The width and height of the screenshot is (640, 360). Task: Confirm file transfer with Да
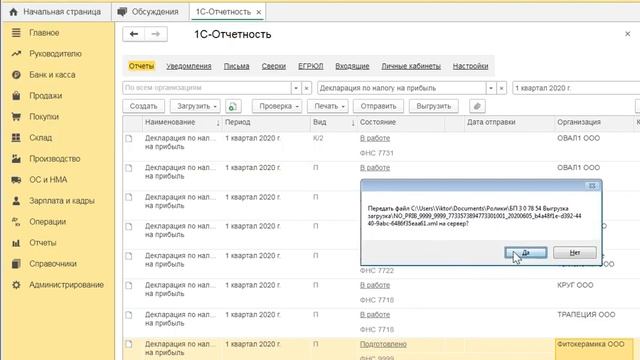point(526,253)
